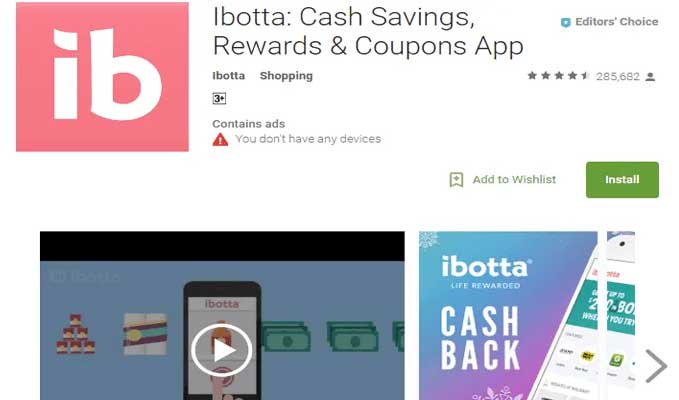Click the wishlist bookmark icon

pos(456,180)
